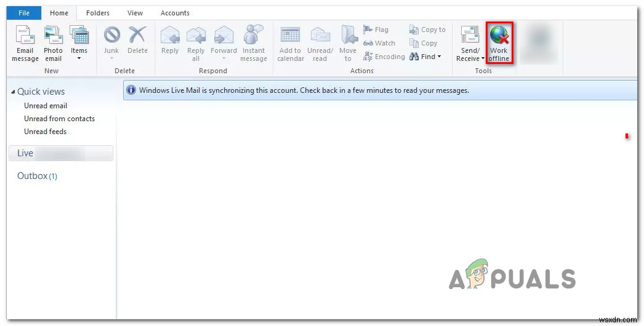644x326 pixels.
Task: Switch to the Accounts tab
Action: coord(175,13)
